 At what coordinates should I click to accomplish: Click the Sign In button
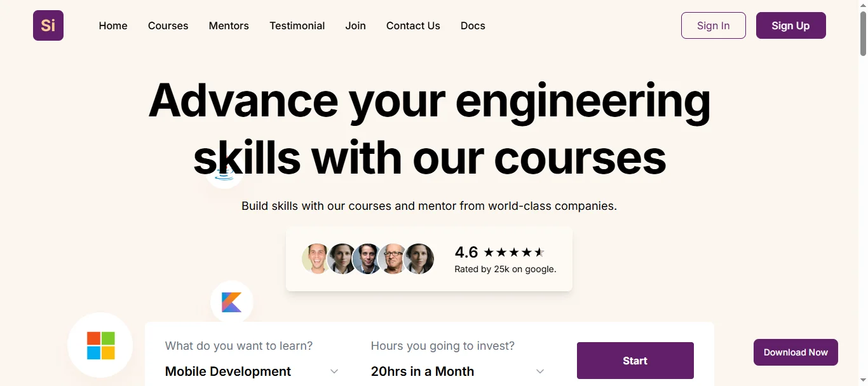coord(713,25)
